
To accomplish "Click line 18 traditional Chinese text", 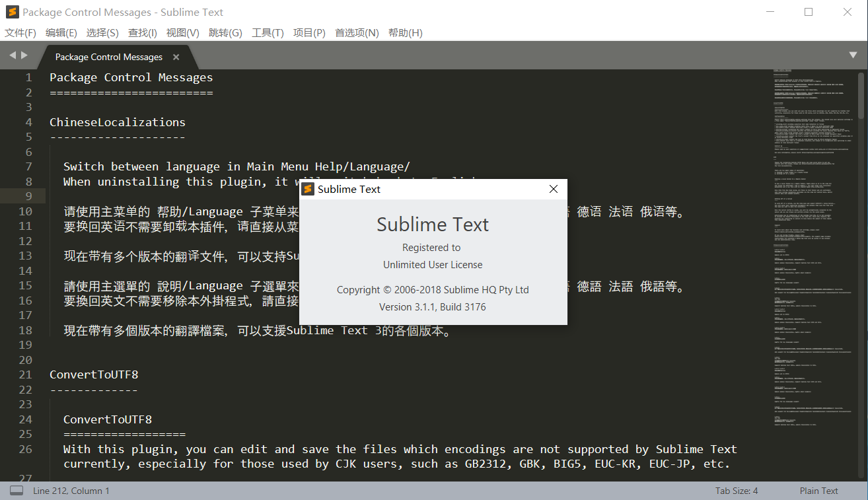I will tap(258, 330).
